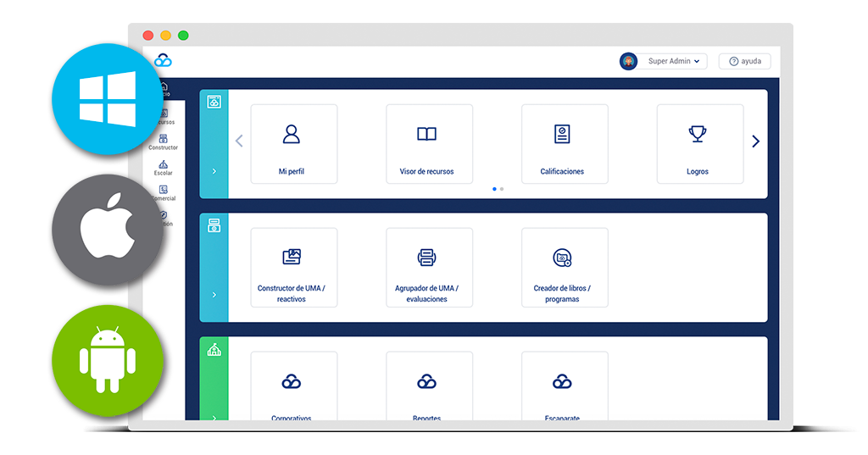Expand the second section's teal side chevron

click(214, 295)
